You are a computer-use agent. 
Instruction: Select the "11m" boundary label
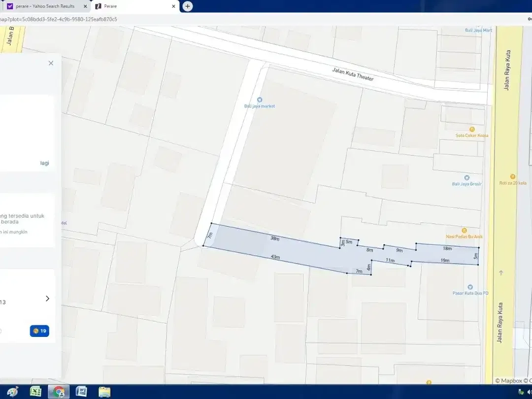[390, 261]
